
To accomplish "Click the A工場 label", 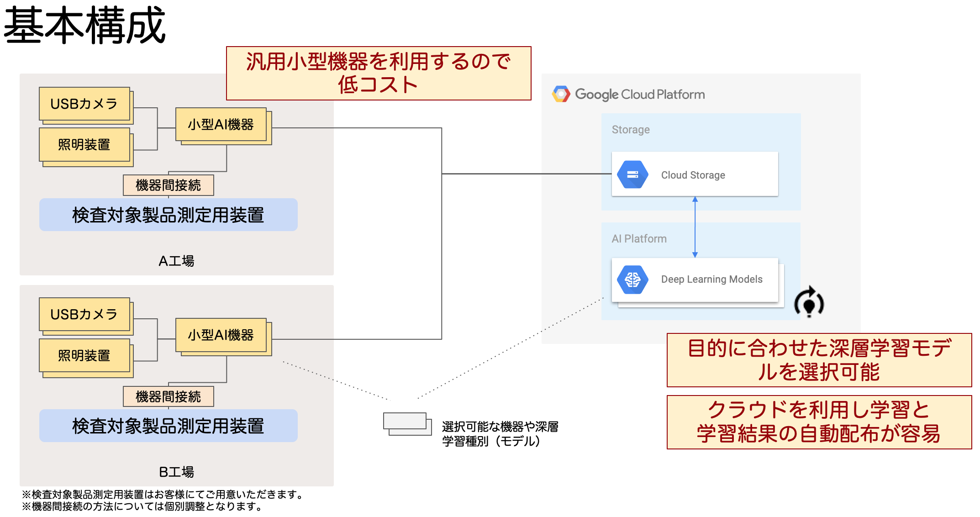I will [176, 261].
